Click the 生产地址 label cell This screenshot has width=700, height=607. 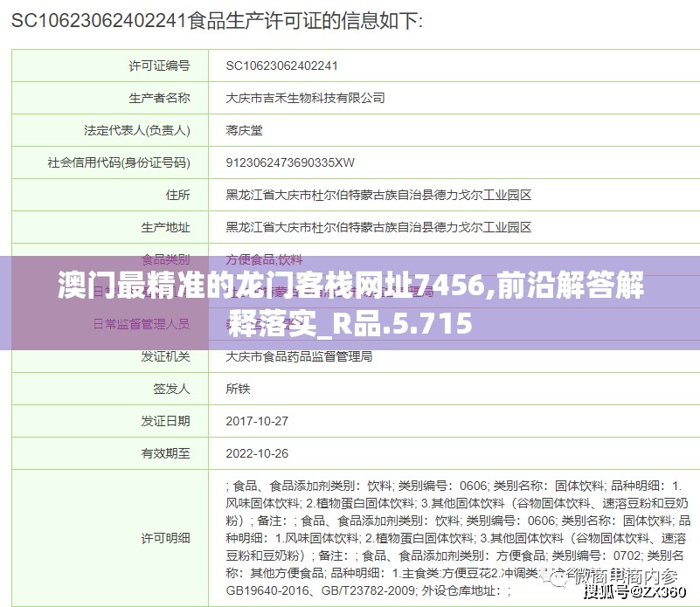110,227
